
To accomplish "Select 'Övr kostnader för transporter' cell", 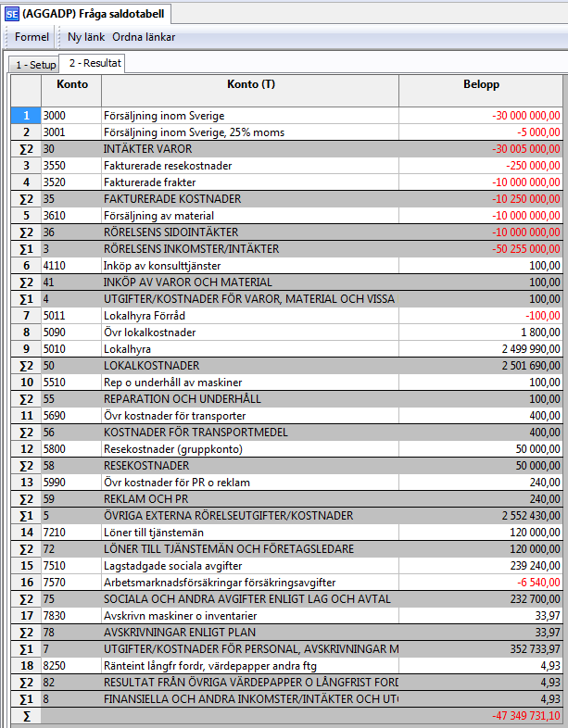I will [x=250, y=416].
